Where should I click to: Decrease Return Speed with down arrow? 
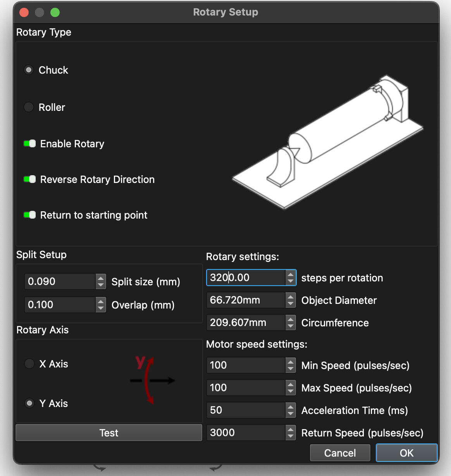click(x=291, y=436)
